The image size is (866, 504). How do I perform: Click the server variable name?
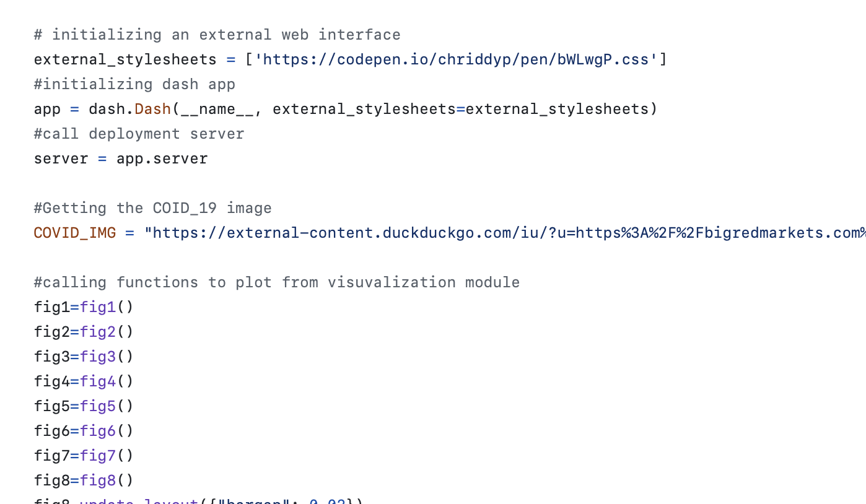61,159
